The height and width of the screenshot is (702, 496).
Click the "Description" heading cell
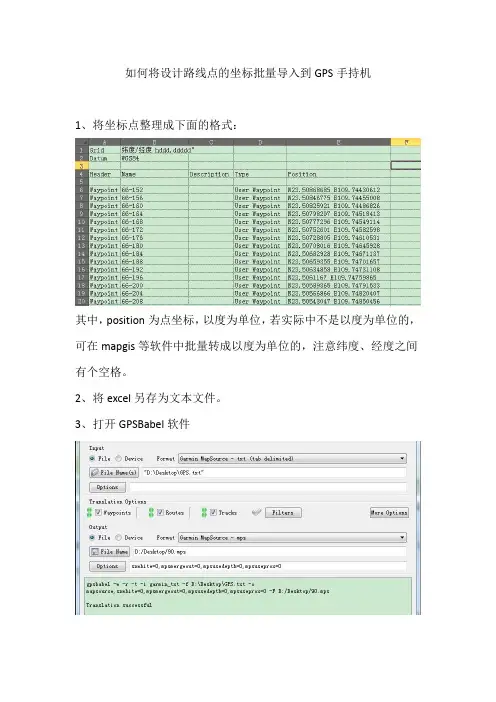tap(211, 174)
